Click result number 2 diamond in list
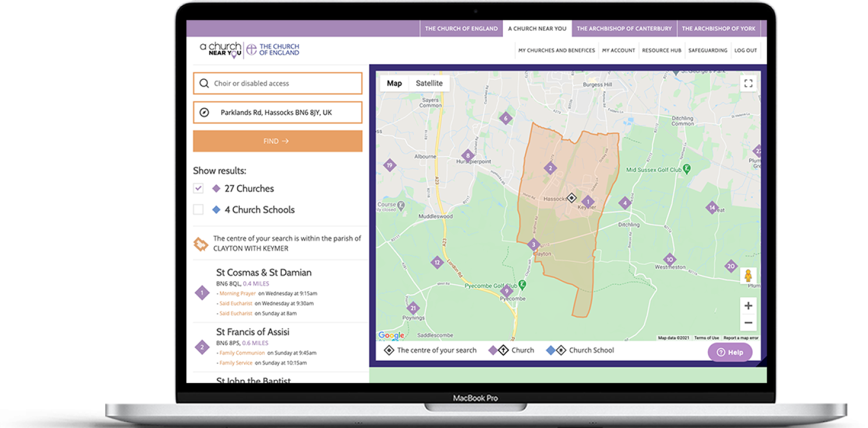Screen dimensions: 868x428 202,348
